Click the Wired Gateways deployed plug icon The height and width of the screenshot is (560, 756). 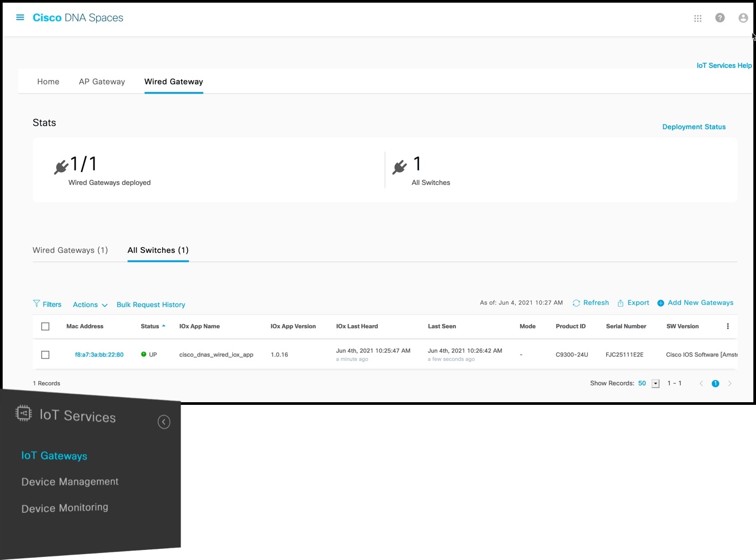click(61, 167)
